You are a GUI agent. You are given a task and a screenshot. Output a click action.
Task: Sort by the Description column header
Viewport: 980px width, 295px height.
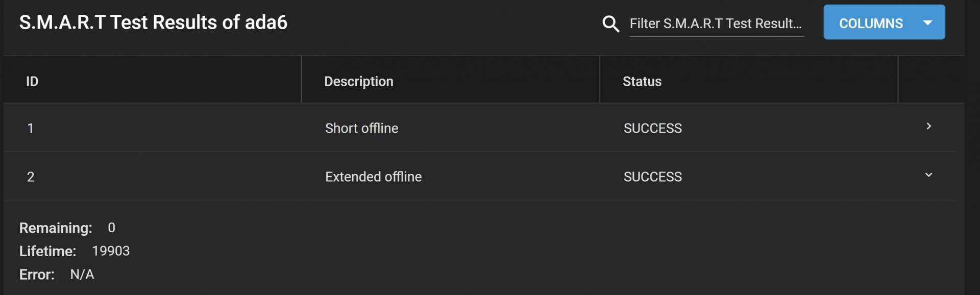point(359,81)
